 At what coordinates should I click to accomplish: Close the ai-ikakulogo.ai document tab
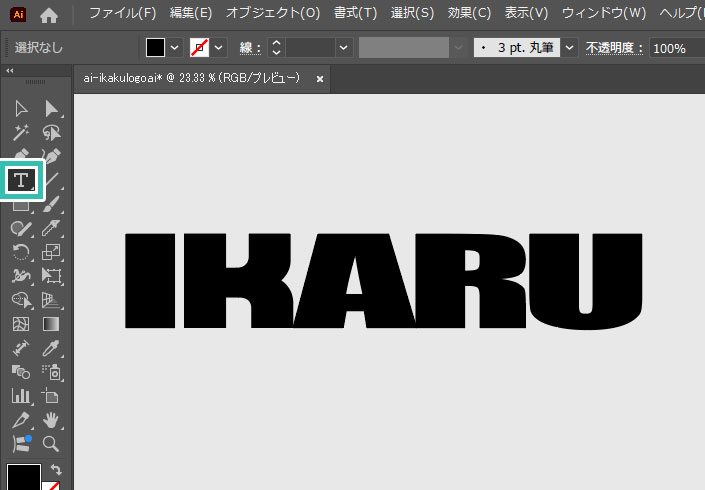(320, 79)
